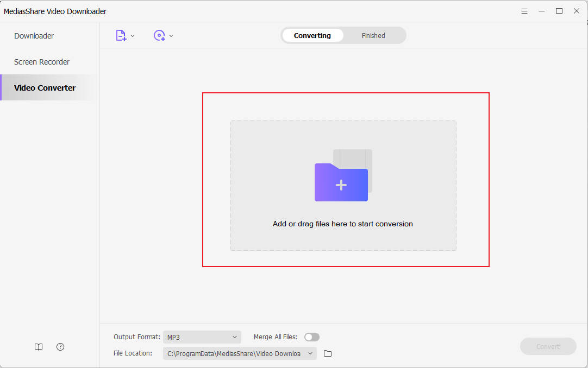Image resolution: width=588 pixels, height=368 pixels.
Task: Open the hamburger menu in title bar
Action: [524, 11]
